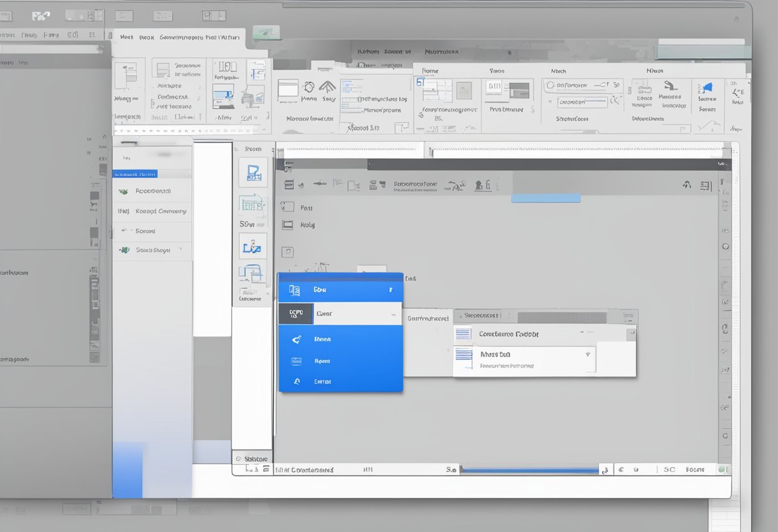Toggle the small checkbox beside the first list row
The image size is (778, 532).
pos(287,207)
